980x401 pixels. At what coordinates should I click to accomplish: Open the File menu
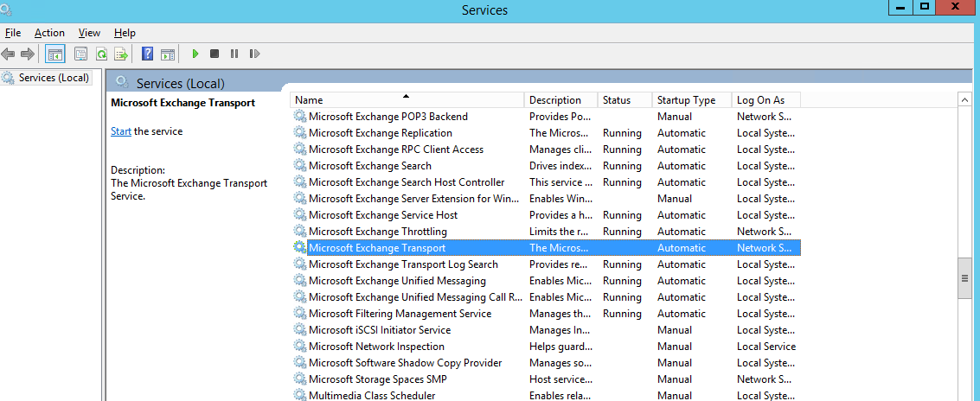point(12,33)
